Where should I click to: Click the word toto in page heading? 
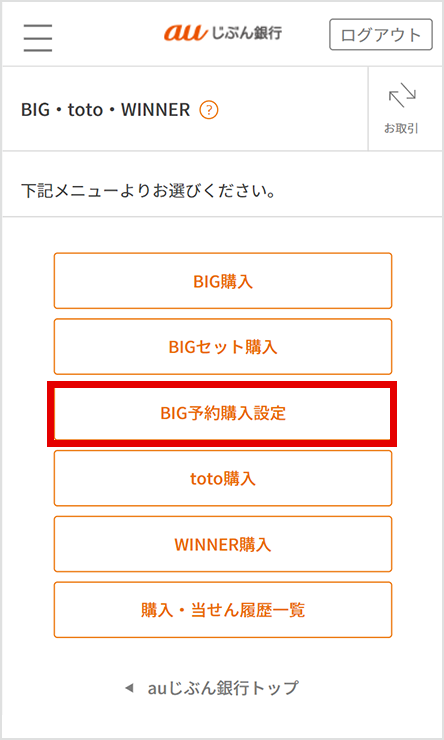click(x=85, y=110)
